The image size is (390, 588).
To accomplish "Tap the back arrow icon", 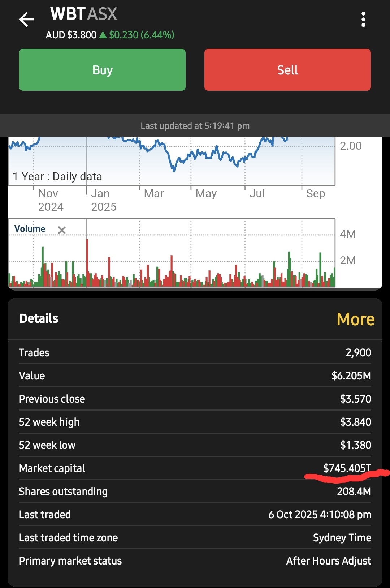I will [x=27, y=20].
